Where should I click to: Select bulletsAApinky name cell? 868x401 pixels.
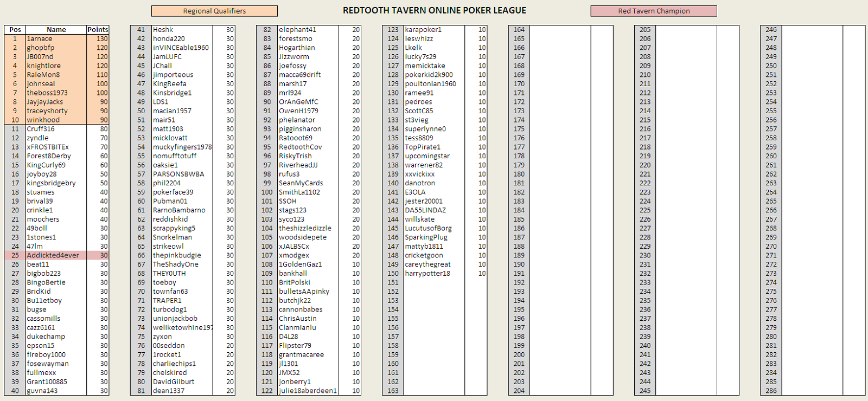(308, 292)
